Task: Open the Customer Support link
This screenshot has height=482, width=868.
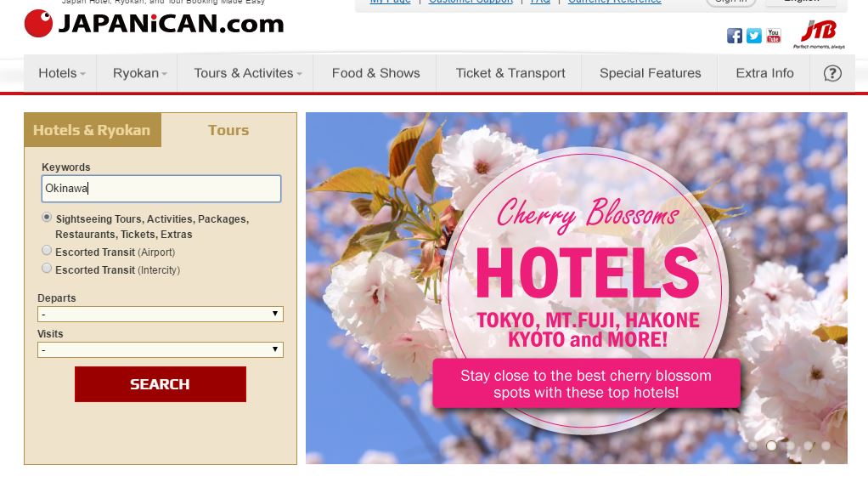Action: pos(471,2)
